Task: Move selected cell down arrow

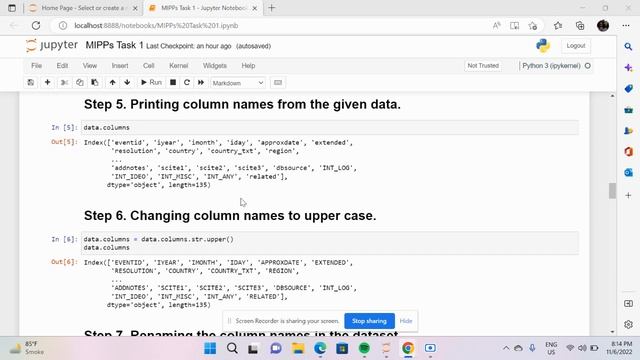Action: pyautogui.click(x=127, y=82)
